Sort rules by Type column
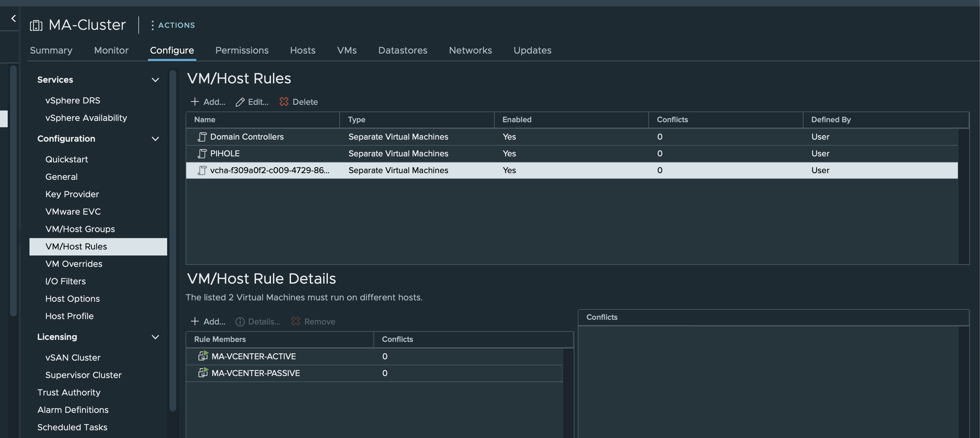Image resolution: width=980 pixels, height=438 pixels. [417, 120]
